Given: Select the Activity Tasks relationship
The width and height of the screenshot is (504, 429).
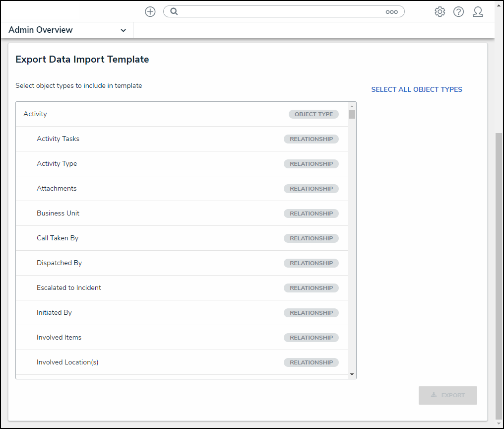Looking at the screenshot, I should (x=149, y=139).
